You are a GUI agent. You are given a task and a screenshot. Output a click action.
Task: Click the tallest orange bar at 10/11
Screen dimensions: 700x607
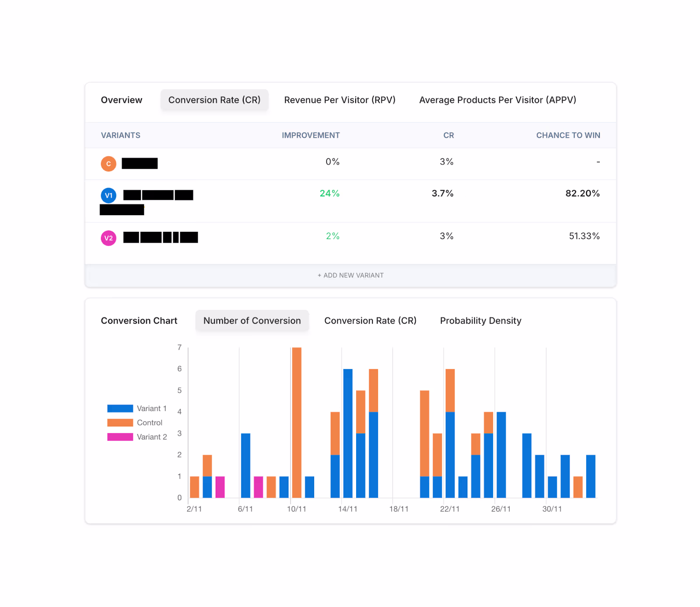pos(297,422)
